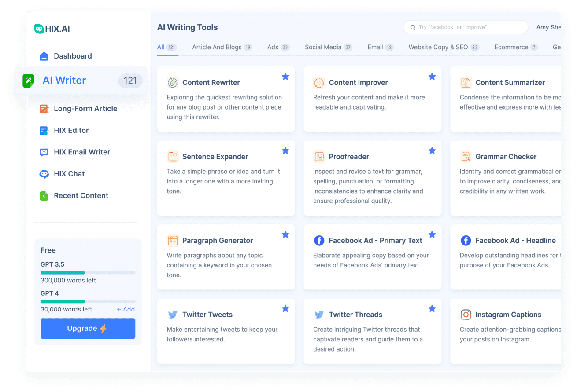Viewport: 577px width, 392px height.
Task: Open the Proofreader card title
Action: pyautogui.click(x=349, y=157)
